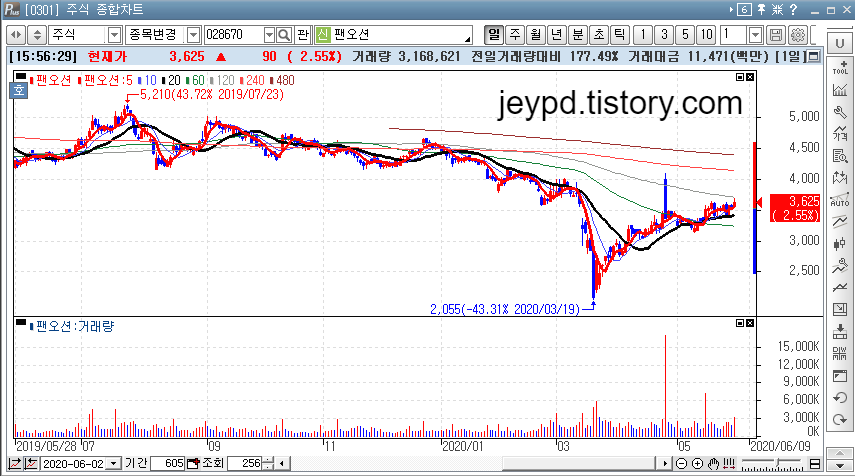
Task: Click the zoom out minus icon
Action: click(681, 463)
